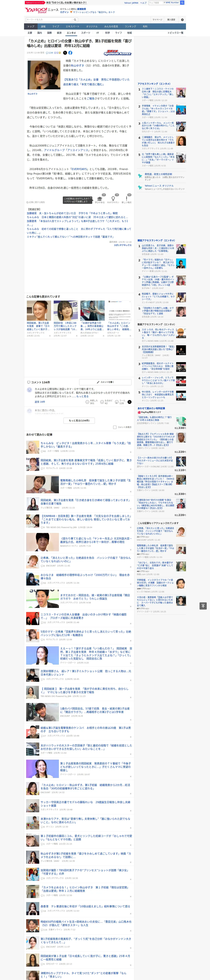Click the scroll-to-top arrow button
The height and width of the screenshot is (980, 210).
pyautogui.click(x=203, y=606)
